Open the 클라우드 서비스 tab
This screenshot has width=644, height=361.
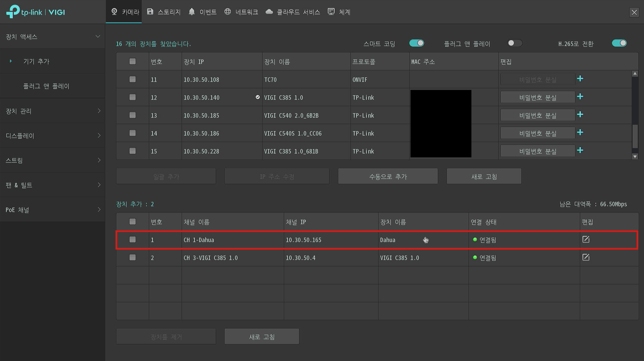click(293, 12)
